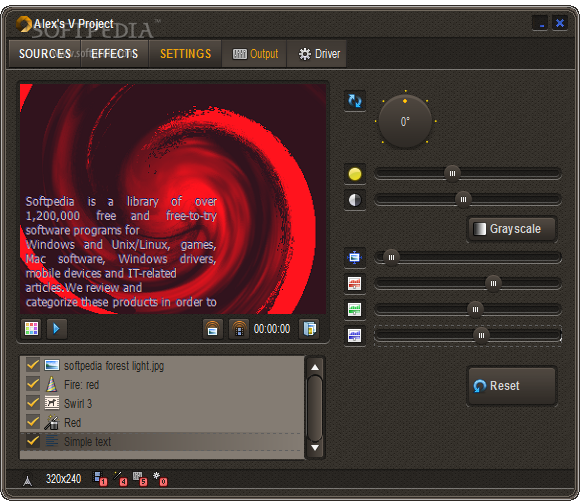
Task: Click the status icon with badge 5
Action: point(140,478)
